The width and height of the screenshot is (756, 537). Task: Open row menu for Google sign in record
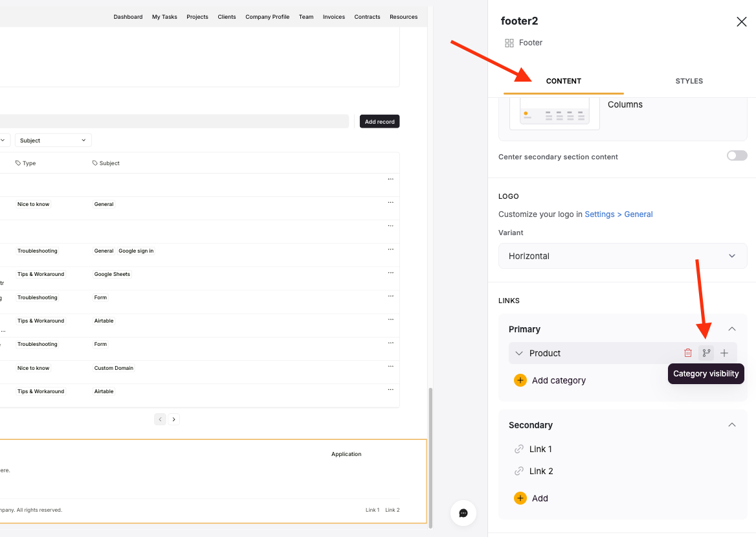(x=390, y=249)
